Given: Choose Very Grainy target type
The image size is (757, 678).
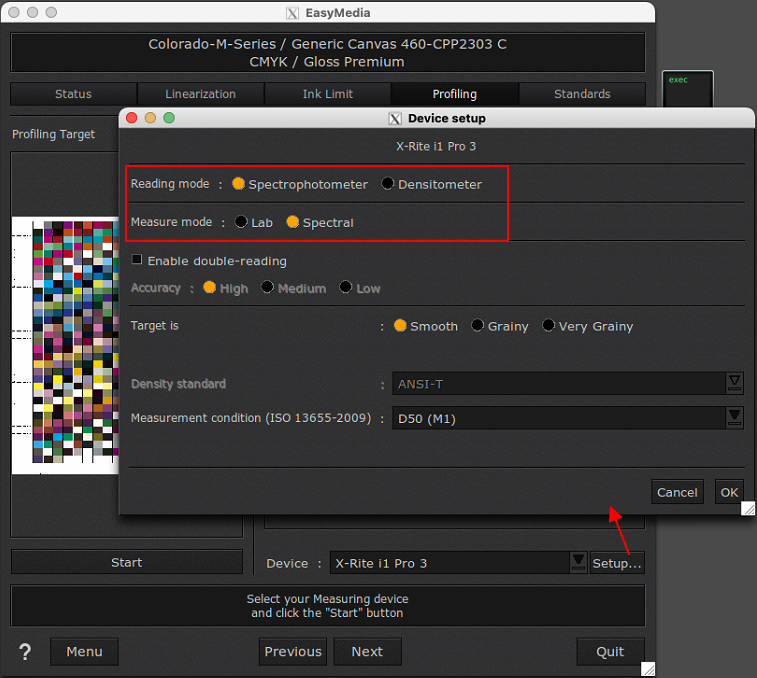Looking at the screenshot, I should click(549, 326).
